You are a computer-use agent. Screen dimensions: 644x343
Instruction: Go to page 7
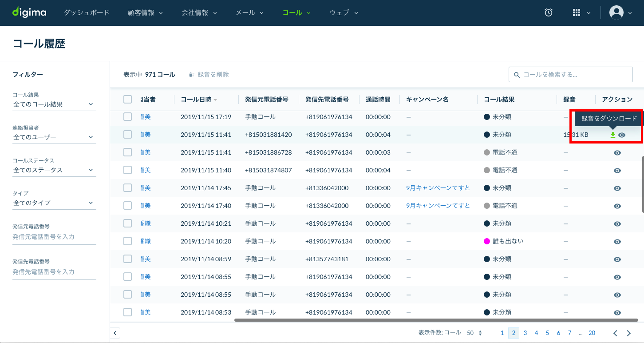[569, 333]
